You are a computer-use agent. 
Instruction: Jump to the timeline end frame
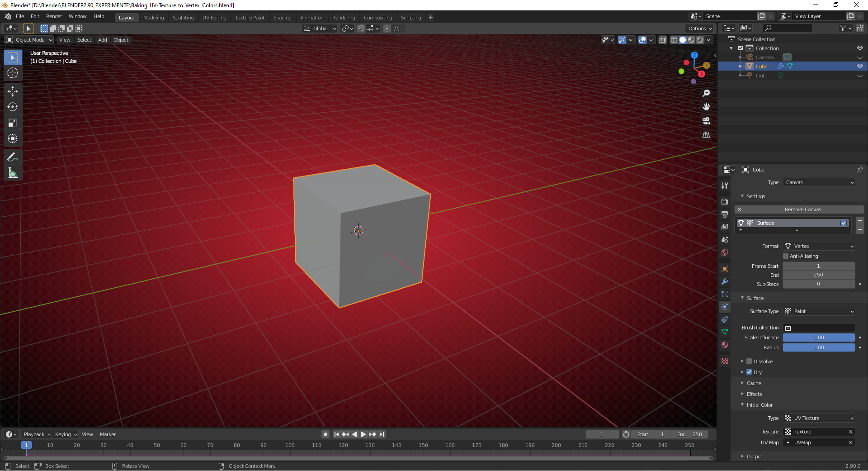point(382,434)
